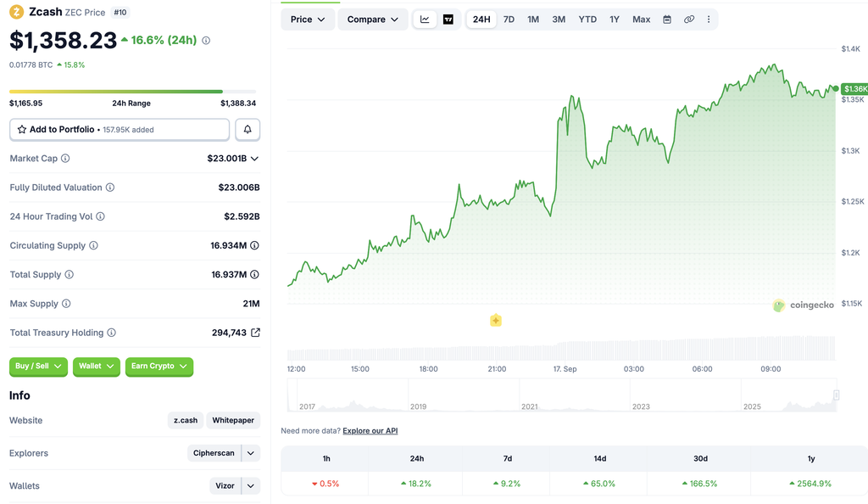
Task: Click the yellow sparkle event marker under chart
Action: [x=496, y=320]
